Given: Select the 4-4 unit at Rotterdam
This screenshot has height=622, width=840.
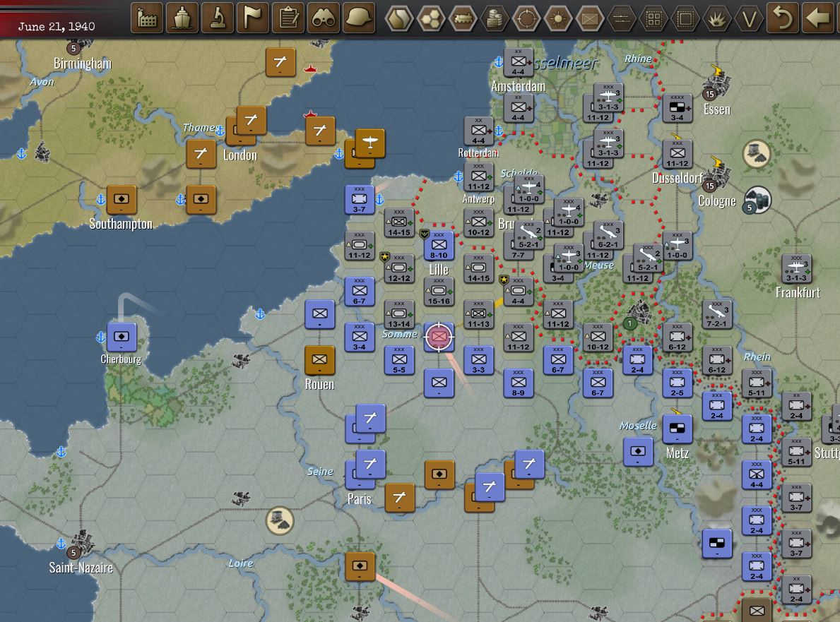Looking at the screenshot, I should (x=478, y=131).
